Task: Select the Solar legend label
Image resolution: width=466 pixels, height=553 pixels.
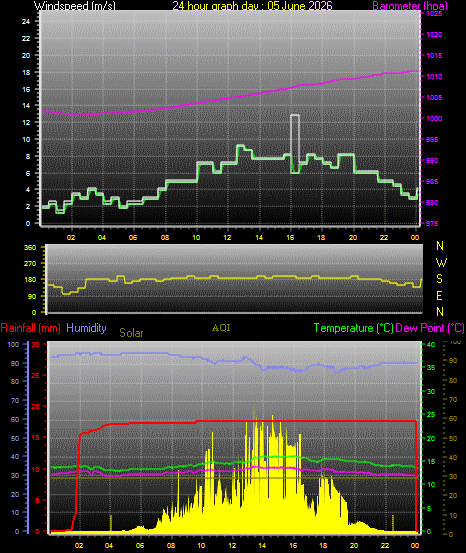Action: pos(131,333)
